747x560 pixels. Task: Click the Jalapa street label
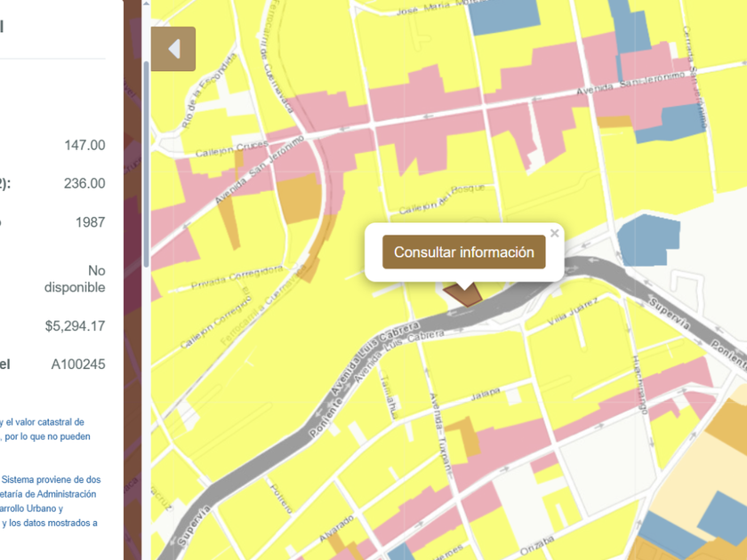click(486, 394)
